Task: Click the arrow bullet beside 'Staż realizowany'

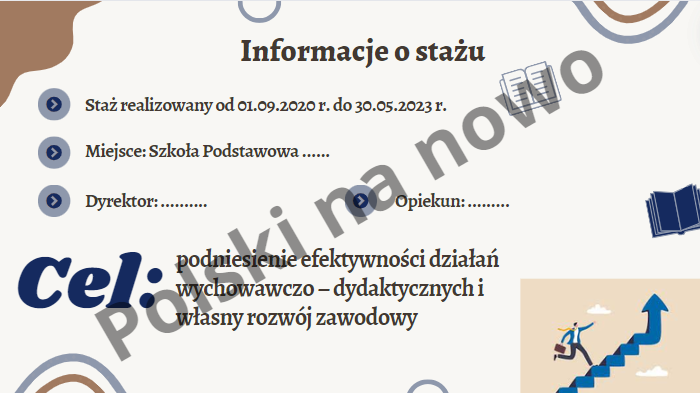Action: (54, 104)
